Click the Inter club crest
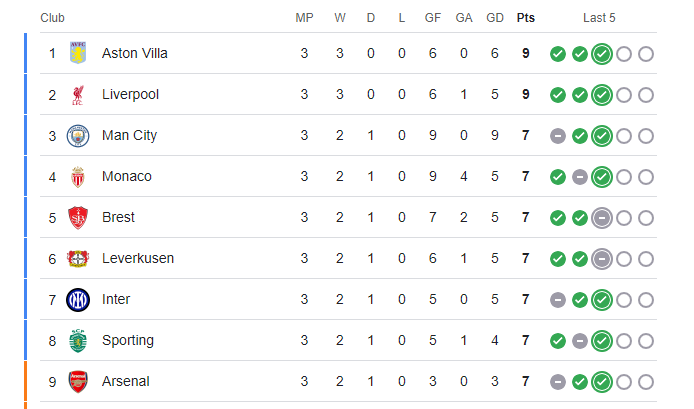 click(x=78, y=300)
